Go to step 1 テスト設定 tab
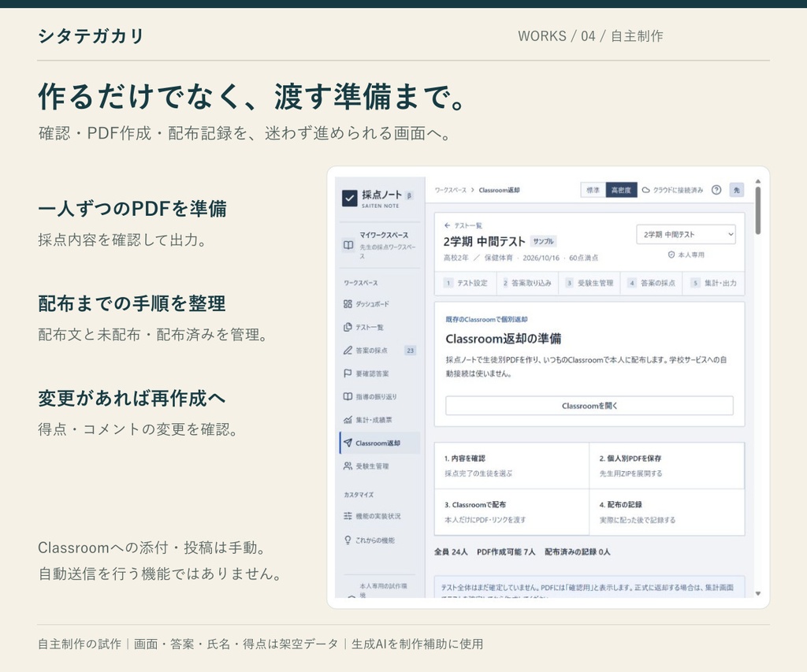This screenshot has width=807, height=672. pyautogui.click(x=466, y=283)
